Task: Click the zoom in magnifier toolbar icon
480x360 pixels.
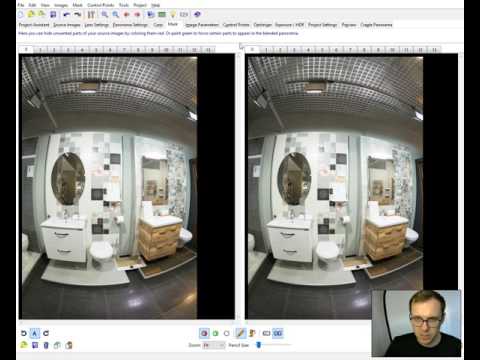Action: [105, 14]
